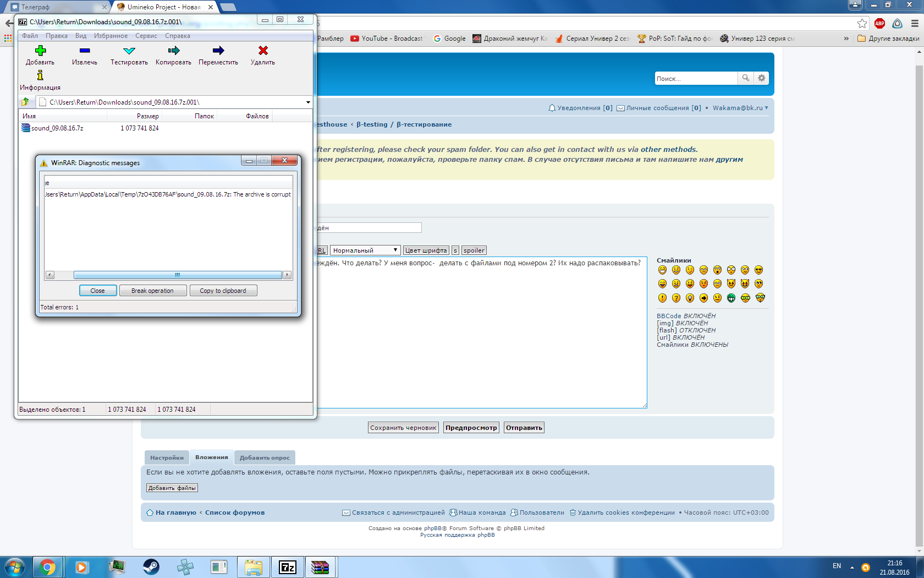
Task: Click the forum search magnifier icon
Action: [745, 78]
